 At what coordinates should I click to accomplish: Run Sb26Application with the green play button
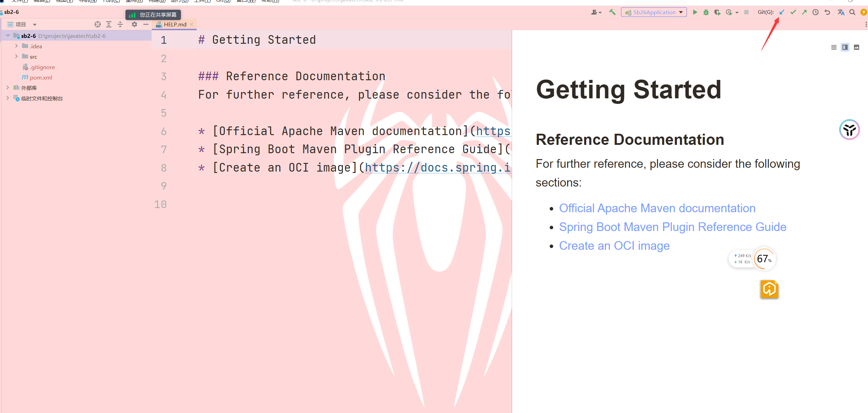tap(695, 12)
